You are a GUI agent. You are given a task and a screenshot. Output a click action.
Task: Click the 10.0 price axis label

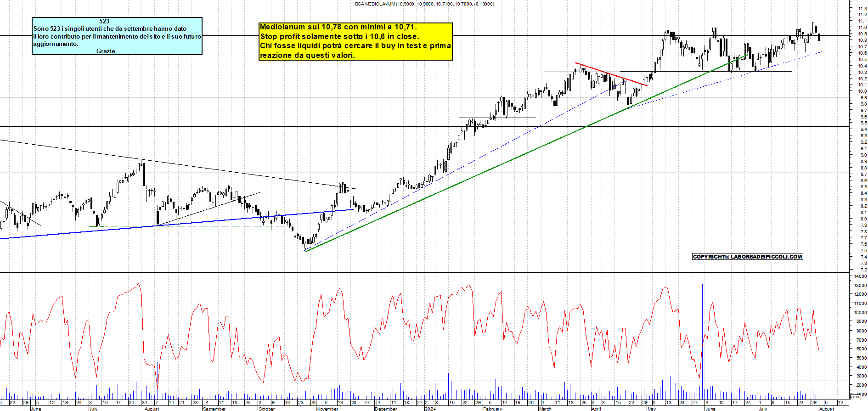[862, 91]
